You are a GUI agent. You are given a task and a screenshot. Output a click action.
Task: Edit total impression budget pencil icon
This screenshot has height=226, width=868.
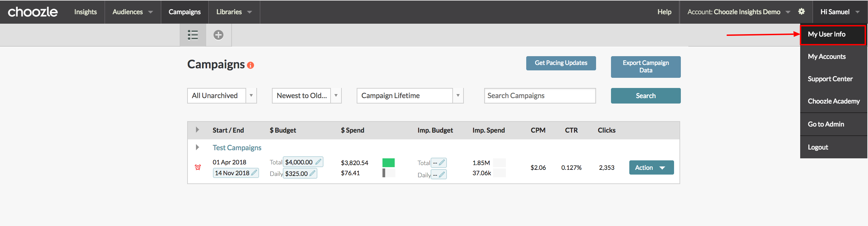(441, 163)
